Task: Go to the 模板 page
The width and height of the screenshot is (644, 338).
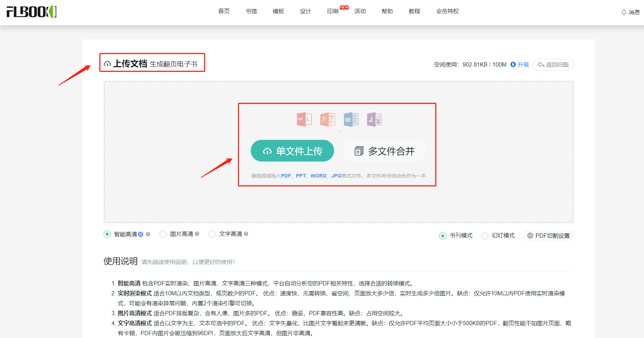Action: [278, 11]
